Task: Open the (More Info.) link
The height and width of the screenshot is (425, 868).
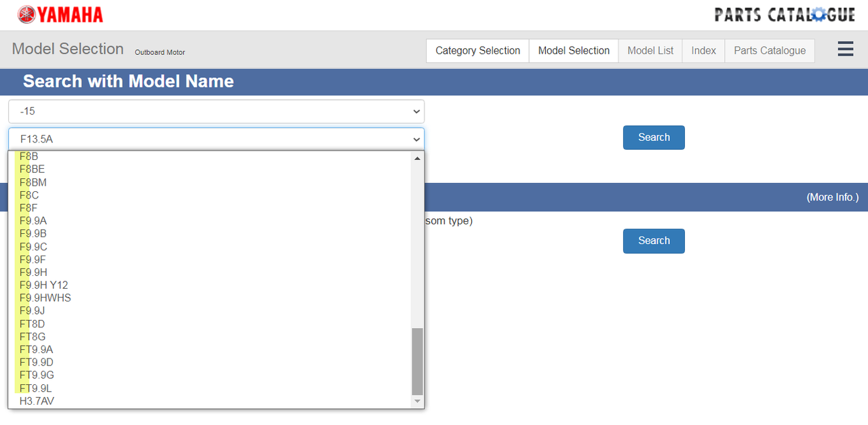Action: coord(832,197)
